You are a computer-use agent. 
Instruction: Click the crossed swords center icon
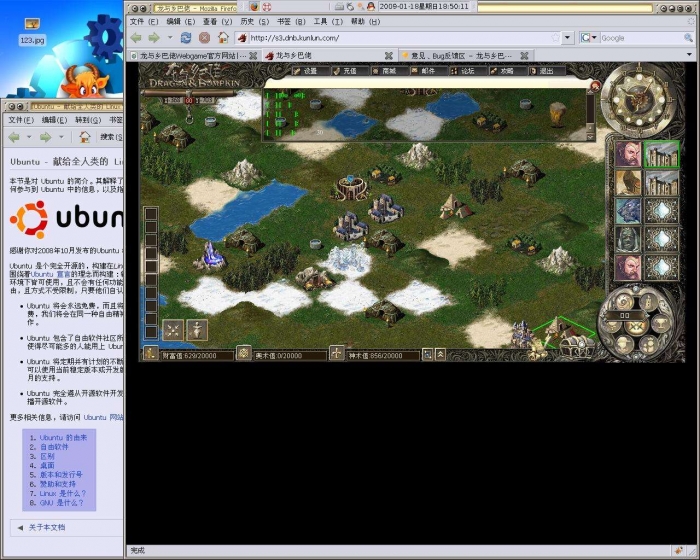click(636, 327)
